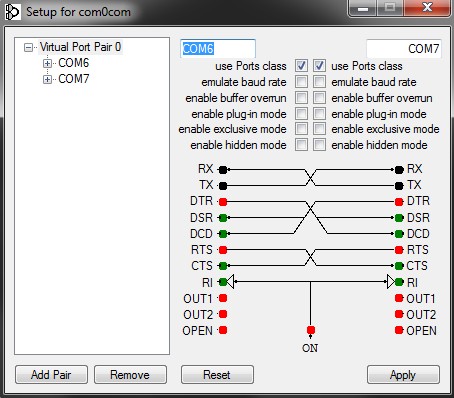Click the OUT1 pin on COM7 side
Viewport: 454px width, 398px height.
pos(399,298)
